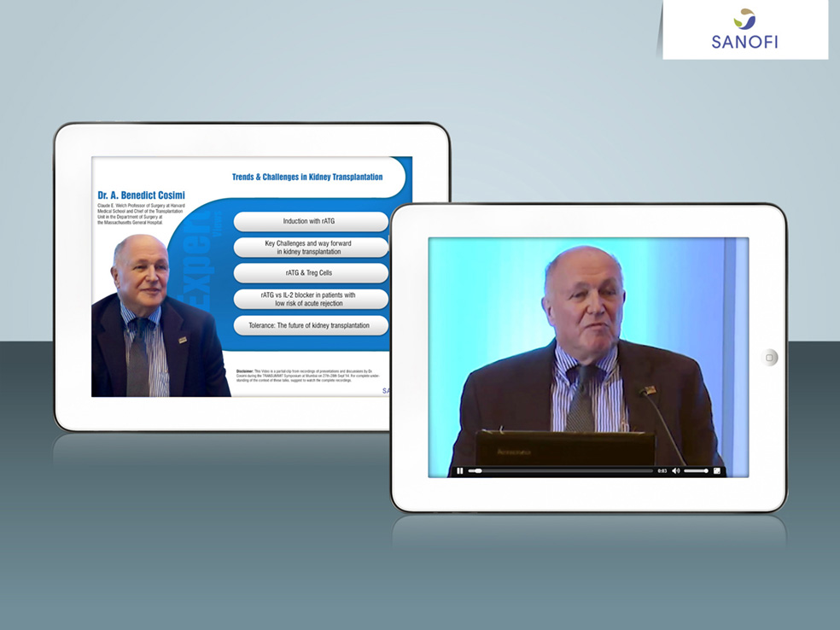Mute the video using the speaker icon

point(675,470)
